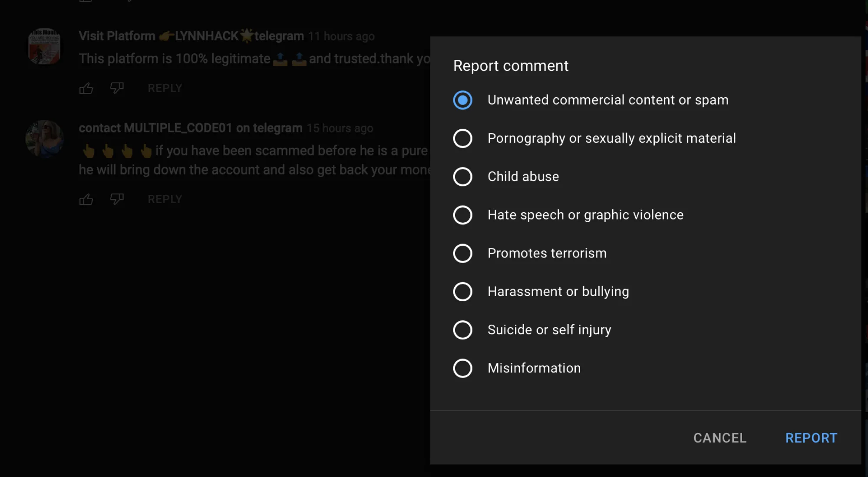The height and width of the screenshot is (477, 868).
Task: Click the thumbs down icon on first comment
Action: [117, 88]
